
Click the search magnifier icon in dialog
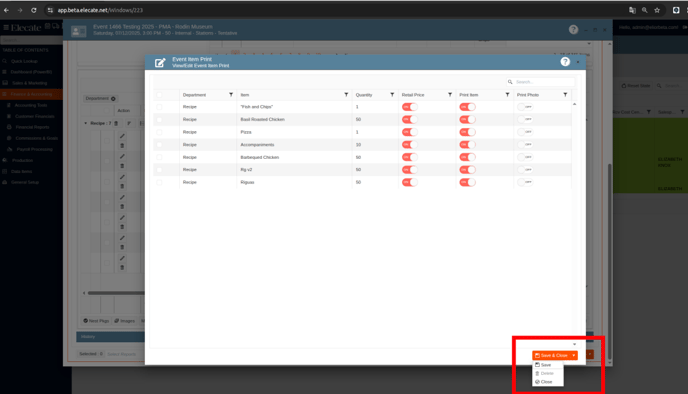point(510,82)
